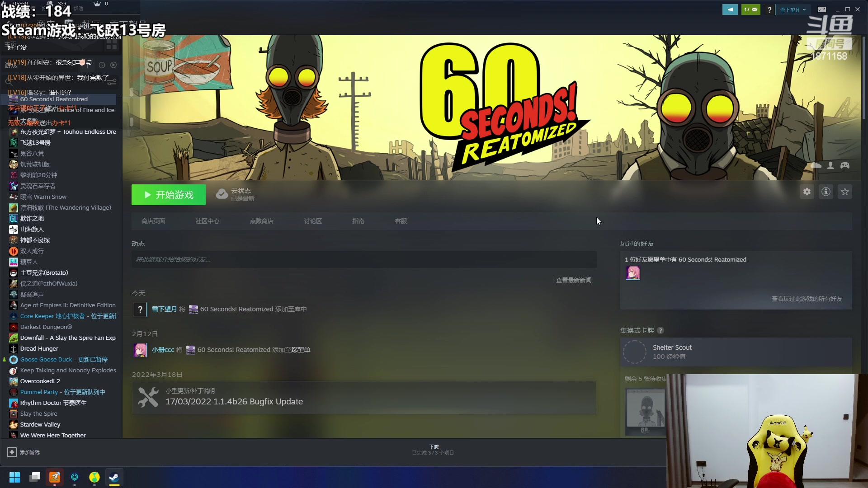Open the 商店页面 tab
The image size is (868, 488).
coord(153,221)
